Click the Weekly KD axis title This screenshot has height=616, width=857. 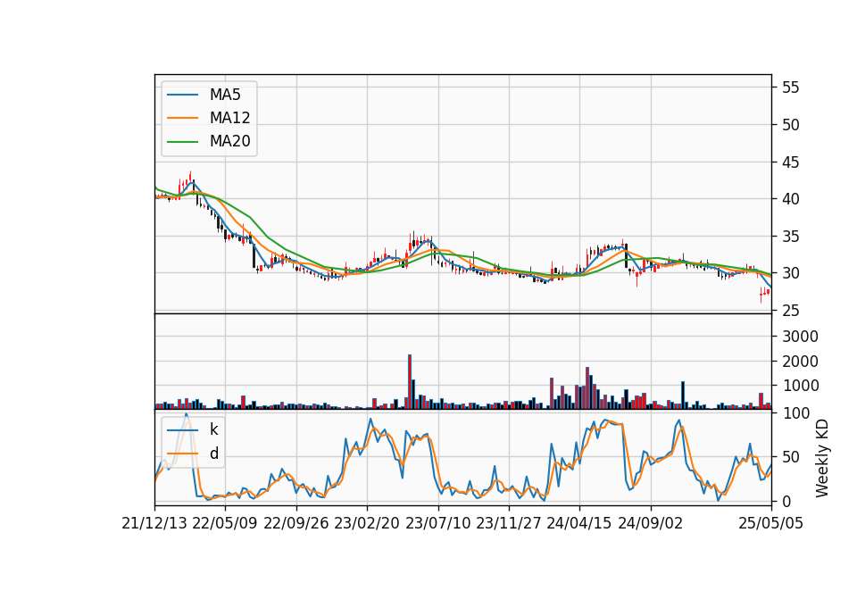(x=822, y=458)
